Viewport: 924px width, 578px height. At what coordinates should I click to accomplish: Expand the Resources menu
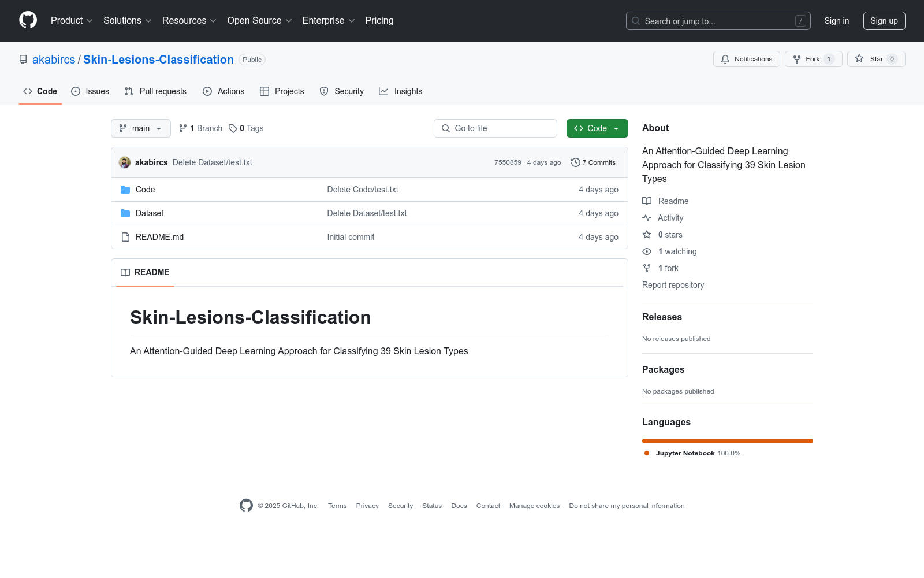(189, 20)
